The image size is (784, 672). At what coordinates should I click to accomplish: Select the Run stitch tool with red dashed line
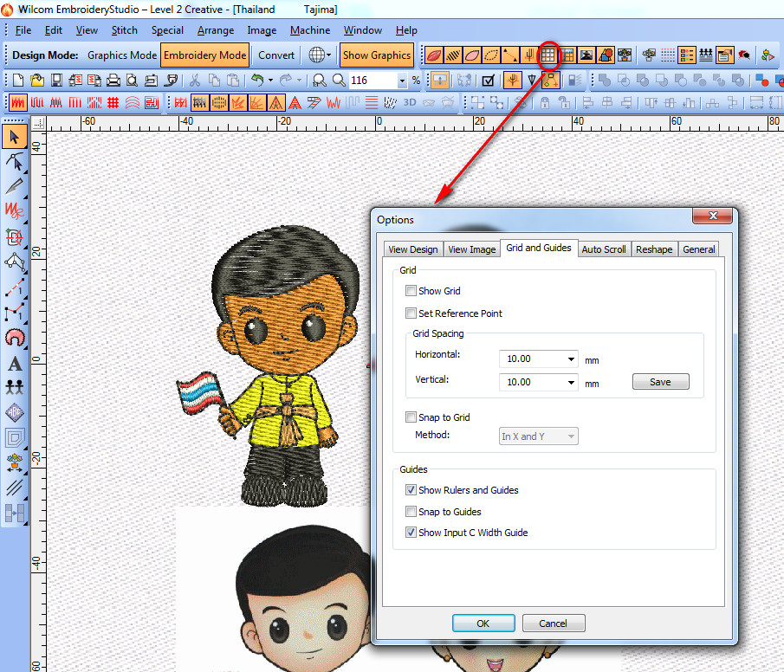pos(15,288)
